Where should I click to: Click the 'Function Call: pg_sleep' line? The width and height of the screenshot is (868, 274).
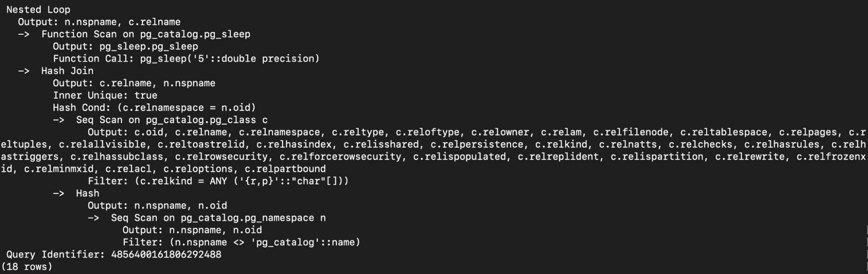pos(186,59)
